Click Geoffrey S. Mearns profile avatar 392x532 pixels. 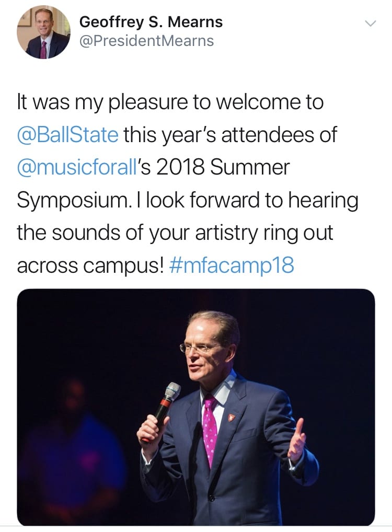(44, 32)
